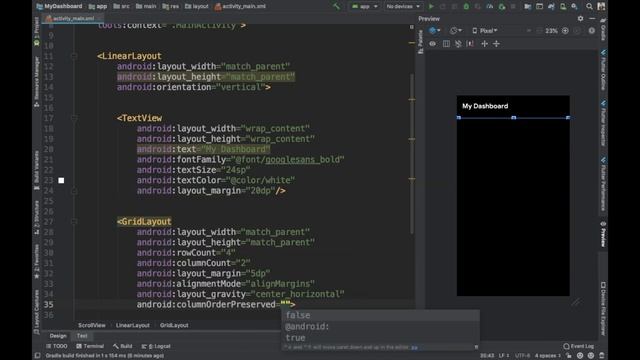Click the MyDashboard breadcrumb
640x360 pixels.
[59, 7]
